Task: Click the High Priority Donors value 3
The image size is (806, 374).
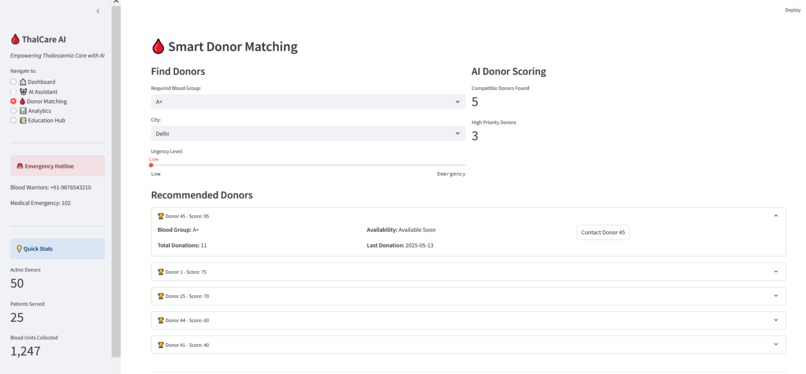Action: point(475,136)
